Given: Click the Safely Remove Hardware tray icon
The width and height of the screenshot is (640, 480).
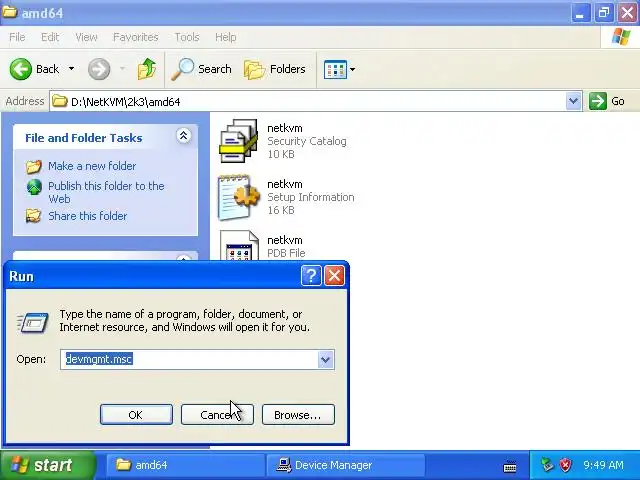Looking at the screenshot, I should click(x=547, y=465).
